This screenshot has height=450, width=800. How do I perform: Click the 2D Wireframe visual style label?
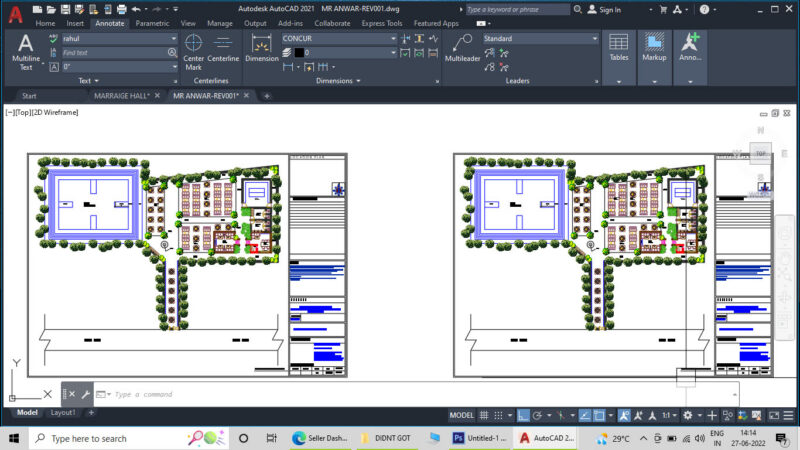click(55, 112)
